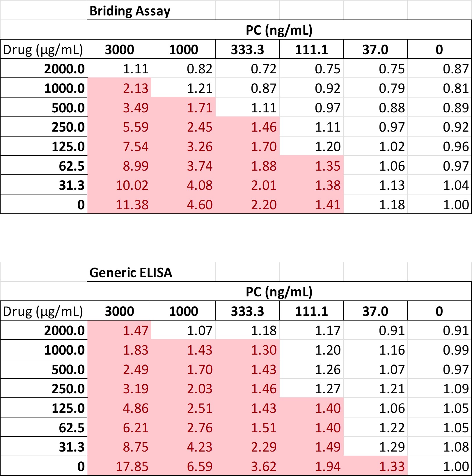472x476 pixels.
Task: Click the cell showing 3.62
Action: click(263, 466)
